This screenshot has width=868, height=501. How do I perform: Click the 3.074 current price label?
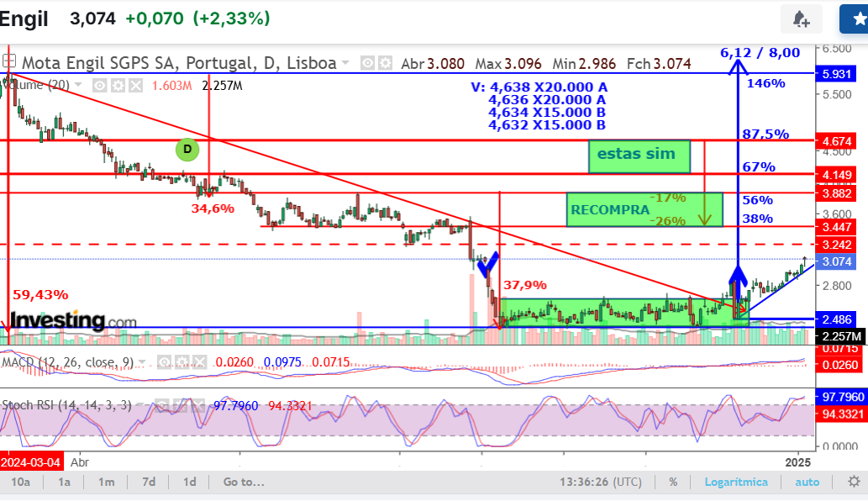coord(836,262)
